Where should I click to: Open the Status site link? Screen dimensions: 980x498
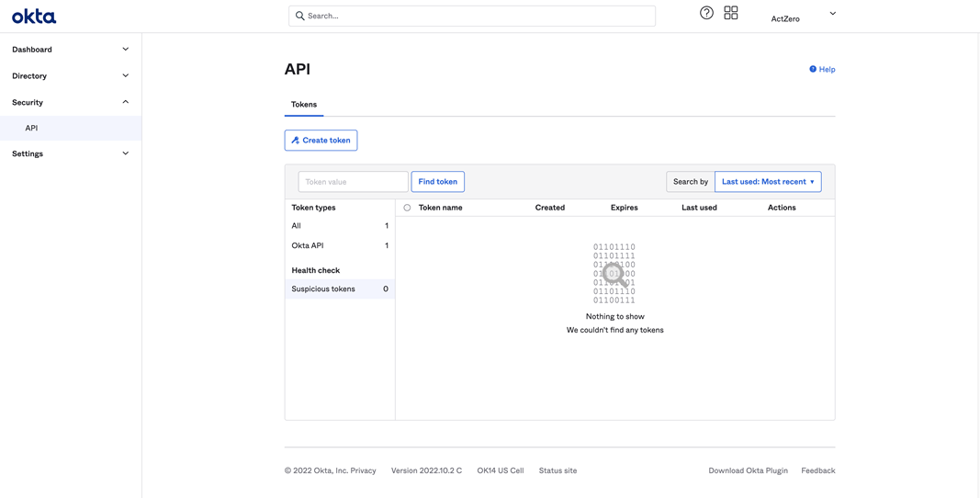[x=558, y=470]
